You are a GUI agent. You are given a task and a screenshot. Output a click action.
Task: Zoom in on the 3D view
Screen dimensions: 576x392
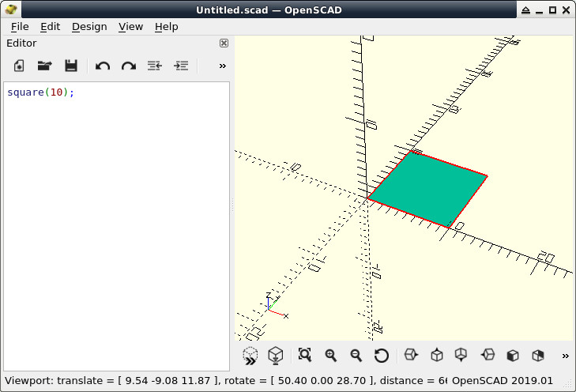(x=330, y=356)
